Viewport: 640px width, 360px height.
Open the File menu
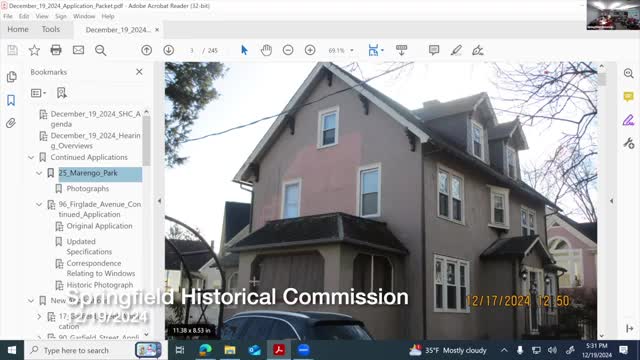click(8, 16)
